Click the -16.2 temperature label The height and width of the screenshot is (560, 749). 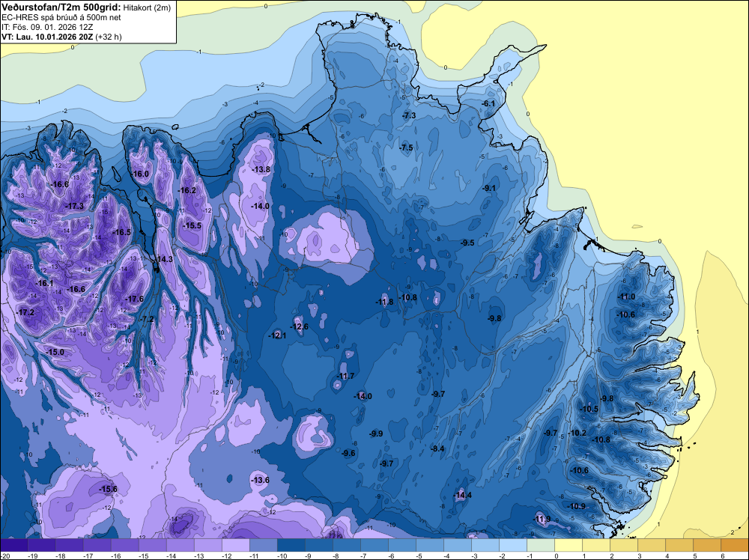tap(187, 190)
